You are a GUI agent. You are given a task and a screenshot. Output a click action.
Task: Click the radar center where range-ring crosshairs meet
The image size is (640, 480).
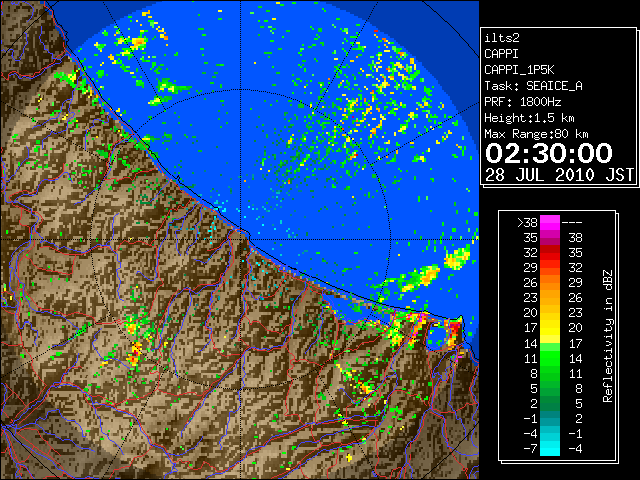coord(241,240)
